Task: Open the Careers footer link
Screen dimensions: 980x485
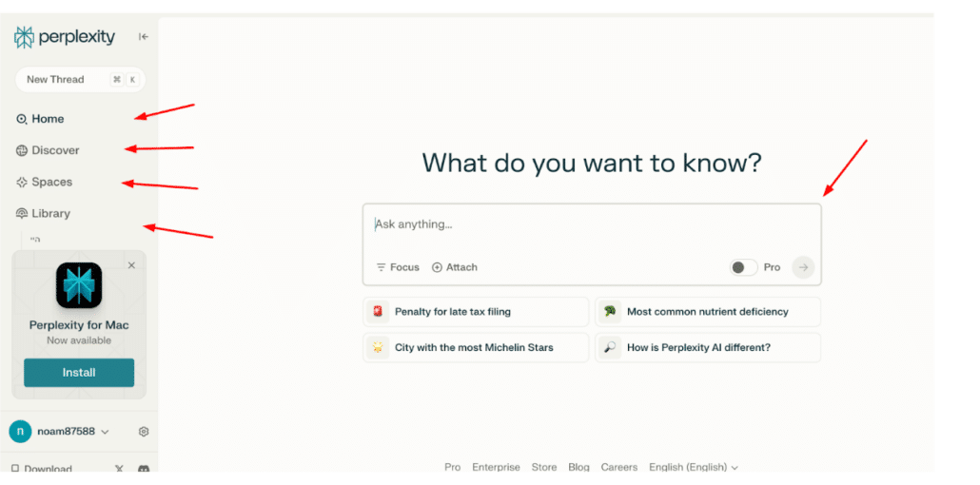Action: pos(619,467)
